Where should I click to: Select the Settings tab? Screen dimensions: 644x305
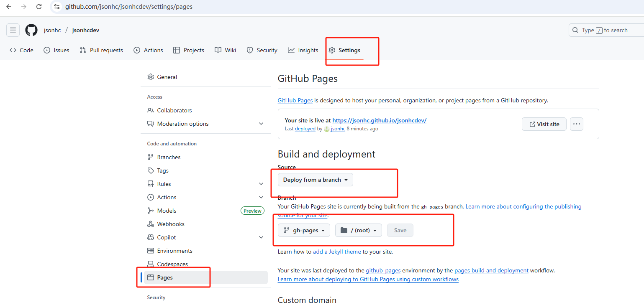tap(344, 50)
